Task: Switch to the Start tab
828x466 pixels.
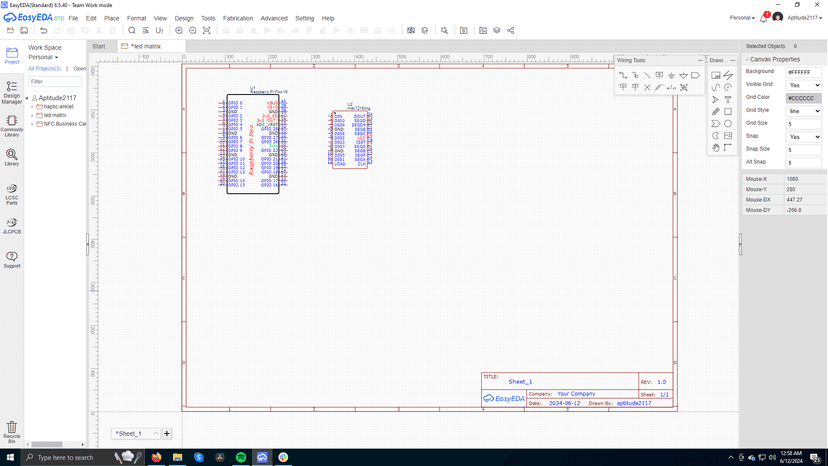Action: pos(99,46)
